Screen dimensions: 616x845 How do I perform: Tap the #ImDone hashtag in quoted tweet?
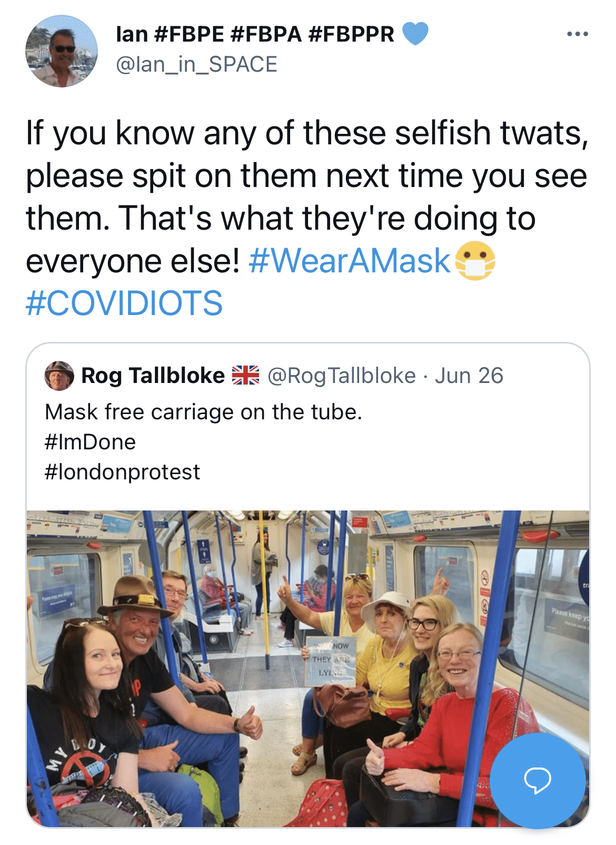point(91,442)
